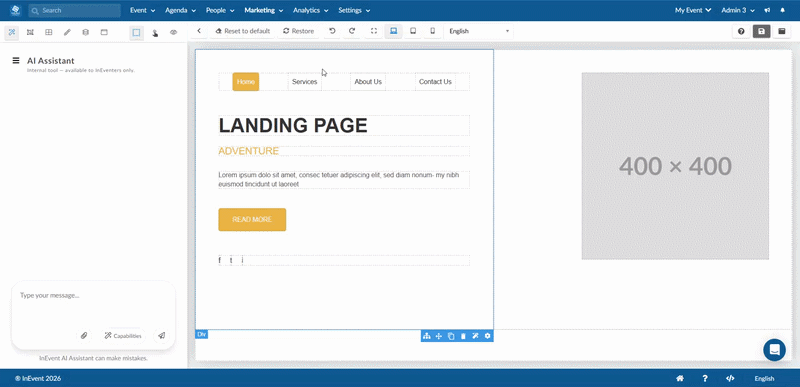This screenshot has width=800, height=387.
Task: Focus the top Search field
Action: 74,10
